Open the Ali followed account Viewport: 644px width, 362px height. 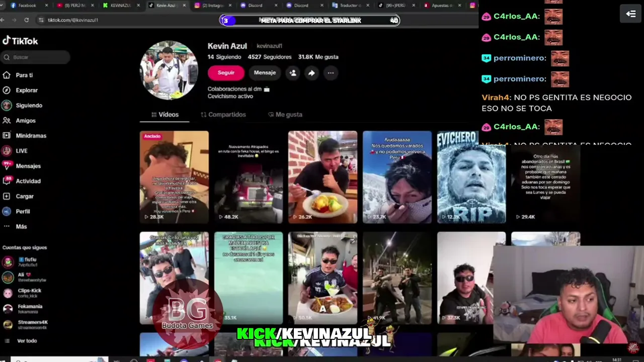point(24,277)
